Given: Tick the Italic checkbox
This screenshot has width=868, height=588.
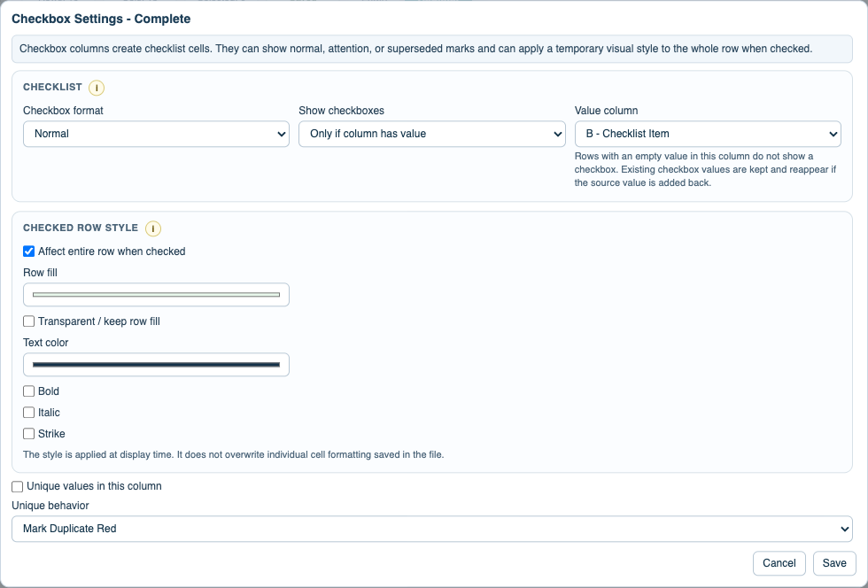Looking at the screenshot, I should tap(28, 413).
